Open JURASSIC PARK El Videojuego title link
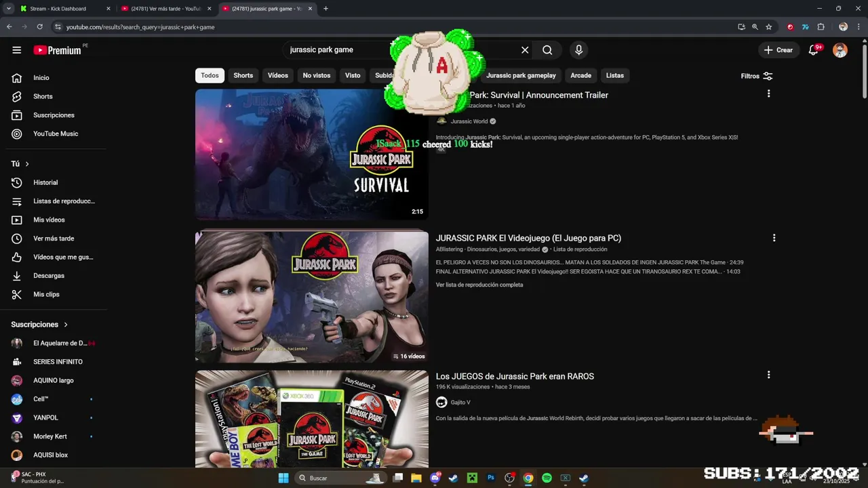 (528, 238)
